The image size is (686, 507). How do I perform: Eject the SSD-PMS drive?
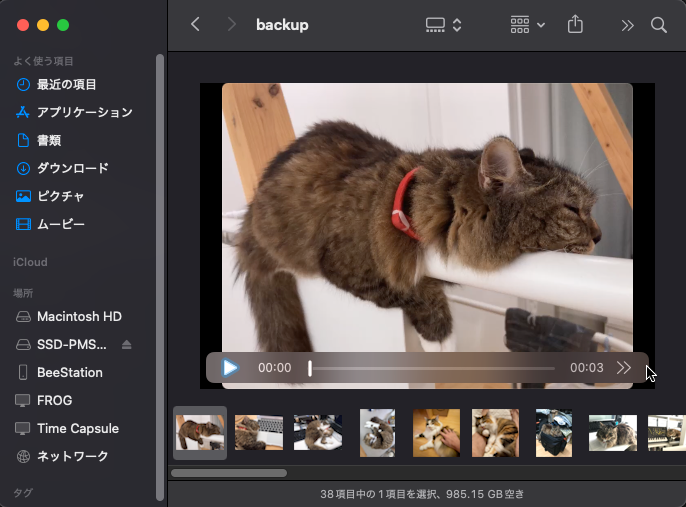[x=126, y=345]
